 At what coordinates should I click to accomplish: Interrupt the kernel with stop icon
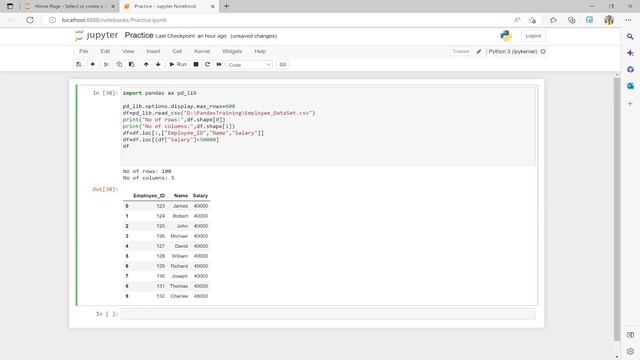click(x=196, y=64)
